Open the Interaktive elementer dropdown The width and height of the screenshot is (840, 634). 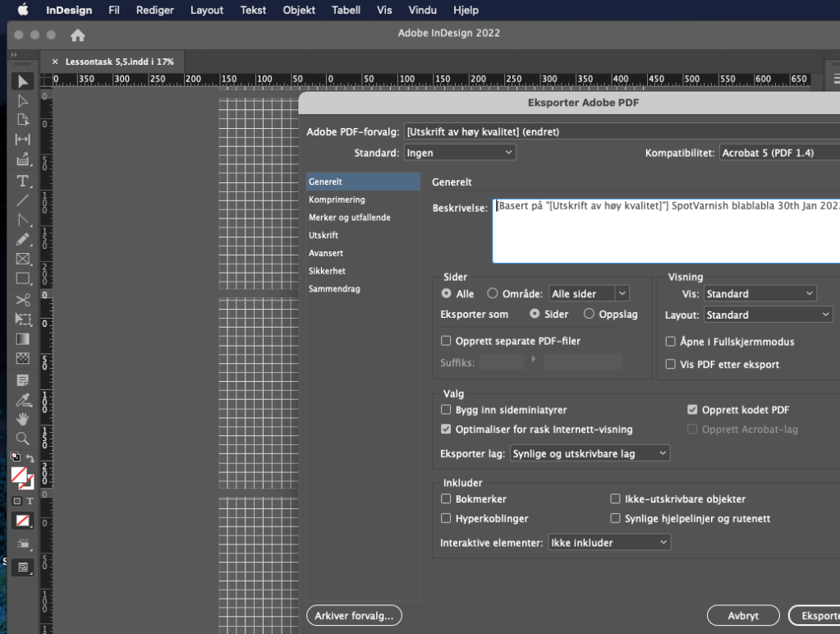point(608,543)
